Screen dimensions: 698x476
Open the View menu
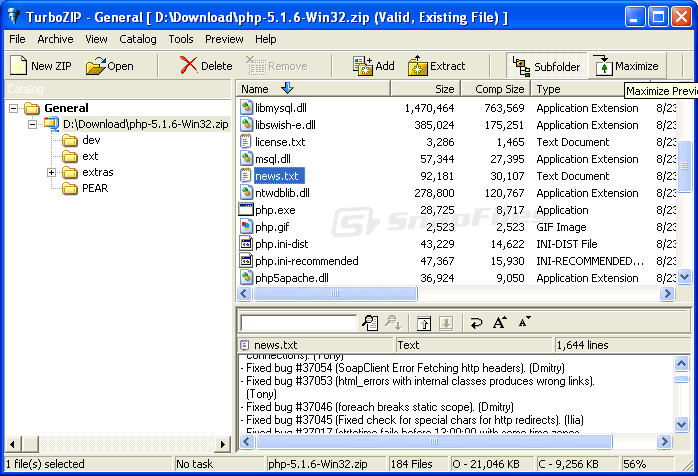point(96,39)
